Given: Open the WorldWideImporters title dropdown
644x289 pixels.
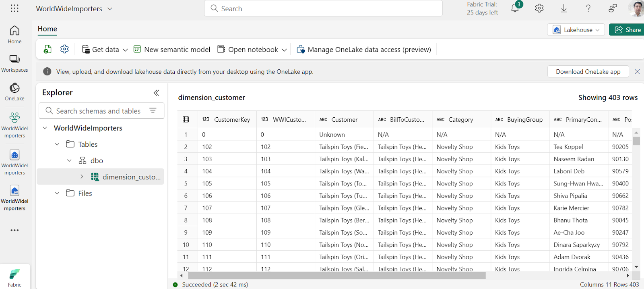Looking at the screenshot, I should point(110,9).
